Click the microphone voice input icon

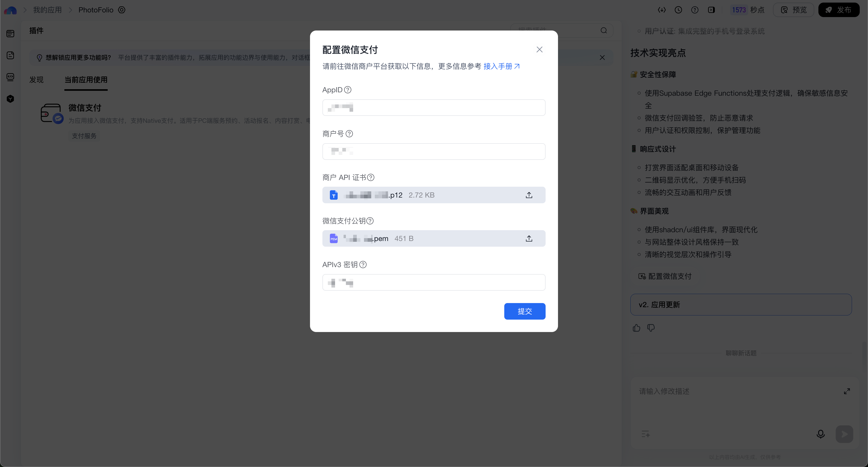(x=820, y=434)
